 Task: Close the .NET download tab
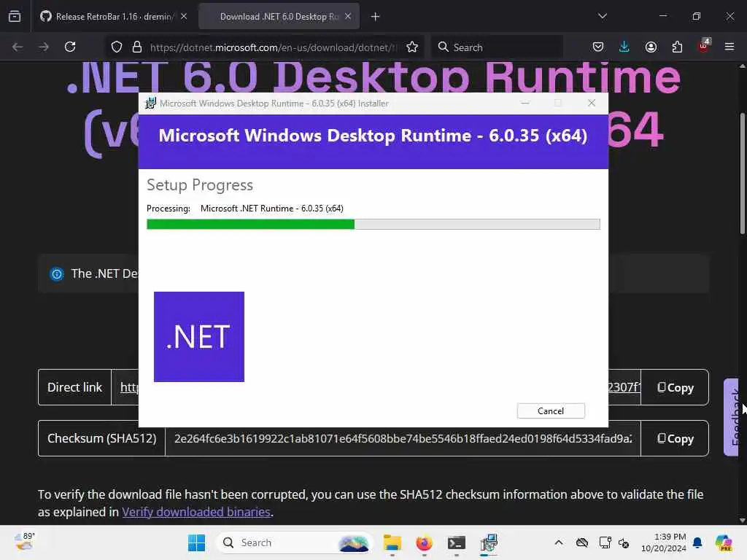(348, 17)
